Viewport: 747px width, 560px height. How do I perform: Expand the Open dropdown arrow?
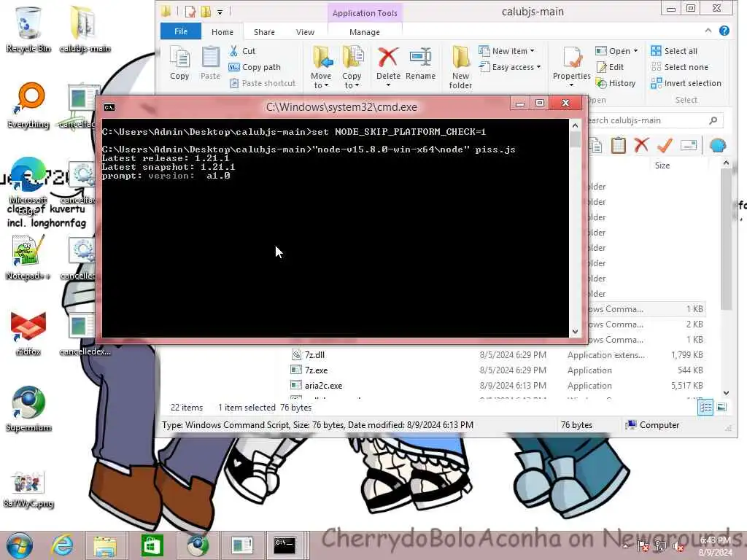pos(635,51)
